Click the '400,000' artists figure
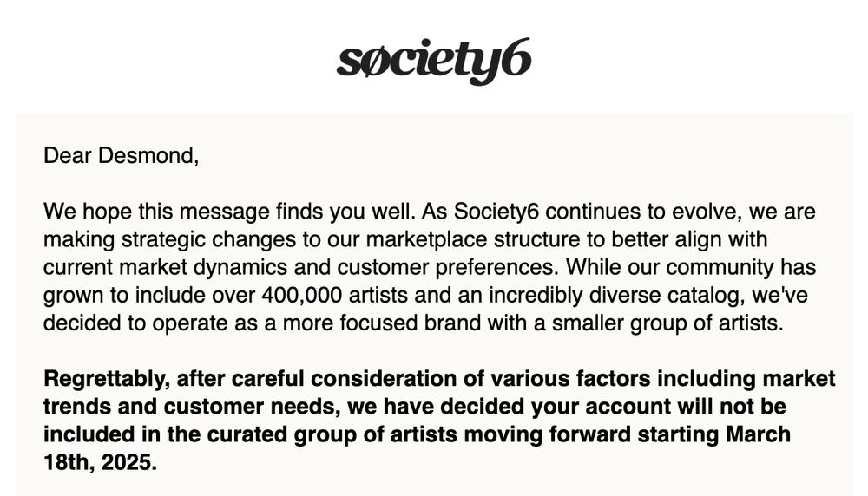The height and width of the screenshot is (496, 868). click(302, 295)
